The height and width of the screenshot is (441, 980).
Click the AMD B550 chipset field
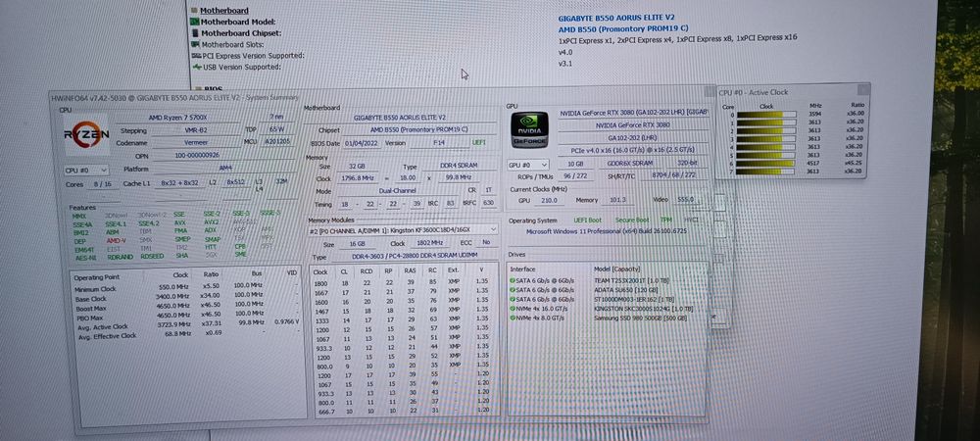(419, 130)
